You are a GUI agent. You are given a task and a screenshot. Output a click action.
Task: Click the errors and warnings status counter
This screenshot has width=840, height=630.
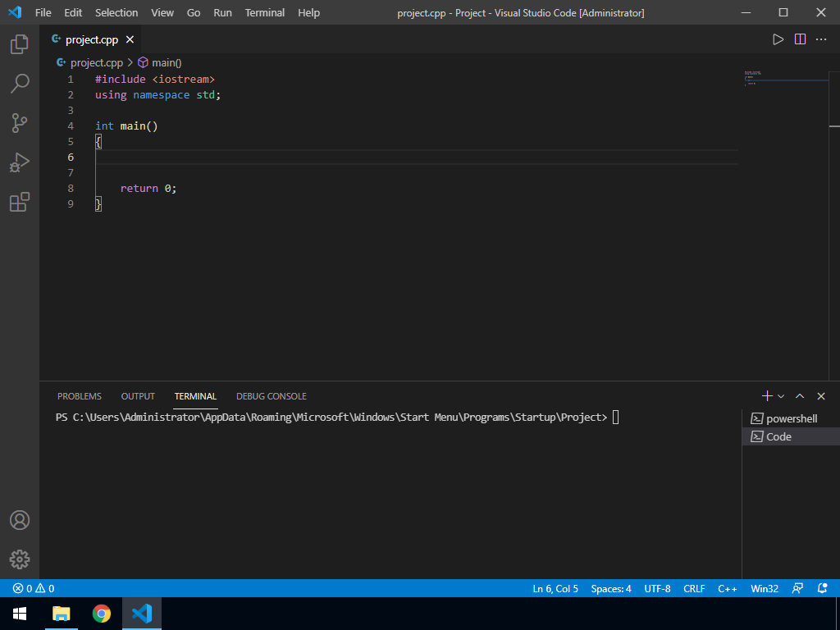click(x=34, y=588)
